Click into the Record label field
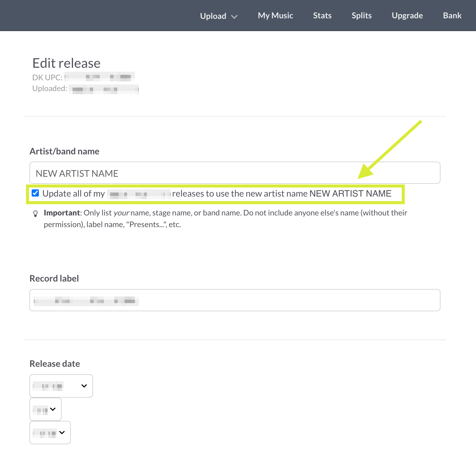This screenshot has width=476, height=452. coord(235,300)
